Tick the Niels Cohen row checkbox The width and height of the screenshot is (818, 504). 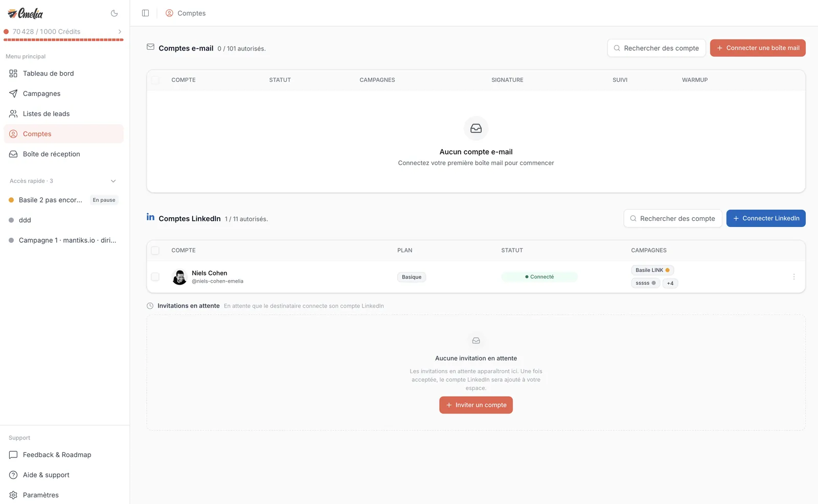point(155,277)
